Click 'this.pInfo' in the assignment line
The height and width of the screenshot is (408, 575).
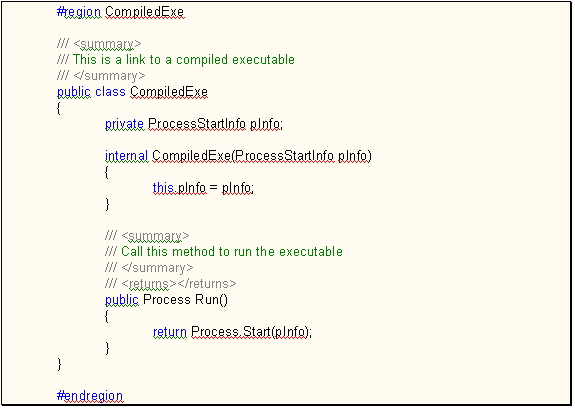click(x=179, y=188)
